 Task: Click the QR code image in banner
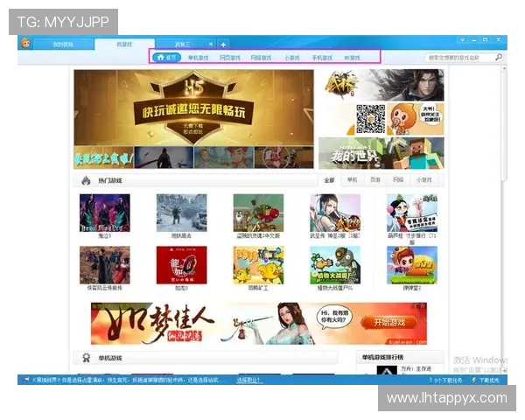[370, 118]
